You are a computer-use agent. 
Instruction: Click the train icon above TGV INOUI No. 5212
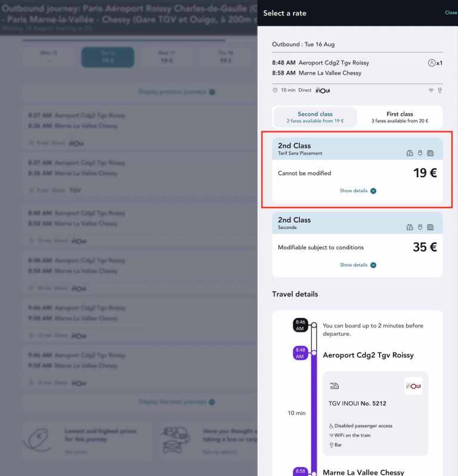(334, 386)
